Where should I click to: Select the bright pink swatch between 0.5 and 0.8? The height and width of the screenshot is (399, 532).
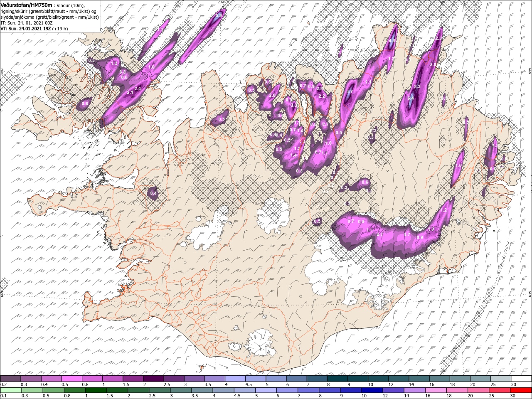[72, 379]
